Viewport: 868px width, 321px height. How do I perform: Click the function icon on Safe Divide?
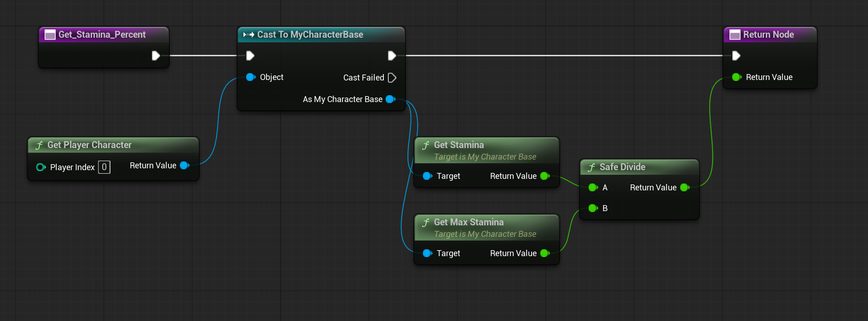click(591, 167)
